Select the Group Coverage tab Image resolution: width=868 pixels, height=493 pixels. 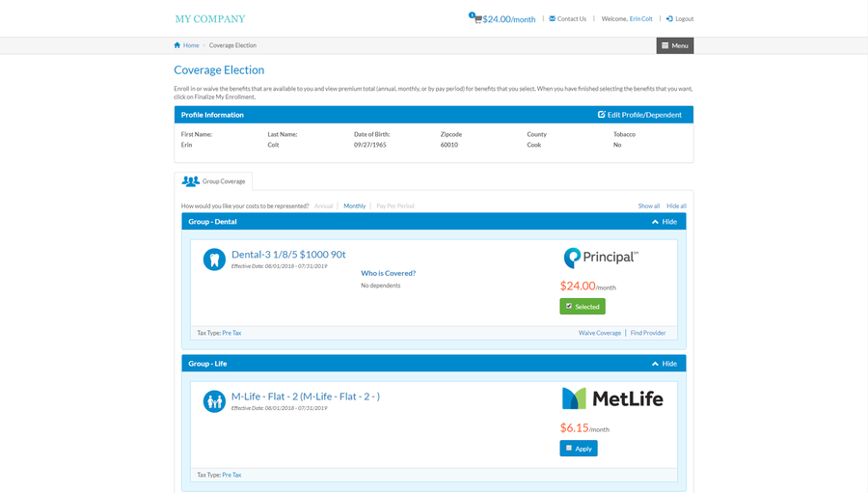click(213, 181)
